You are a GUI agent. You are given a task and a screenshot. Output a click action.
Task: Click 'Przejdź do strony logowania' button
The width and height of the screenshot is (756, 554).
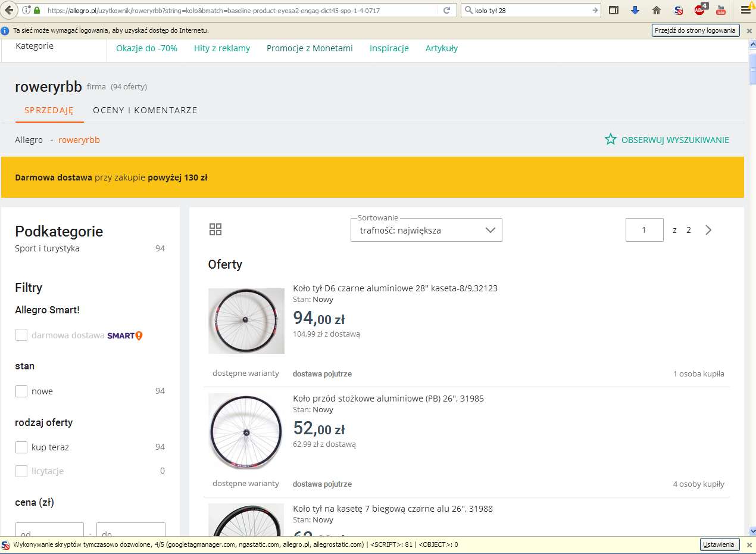point(695,30)
